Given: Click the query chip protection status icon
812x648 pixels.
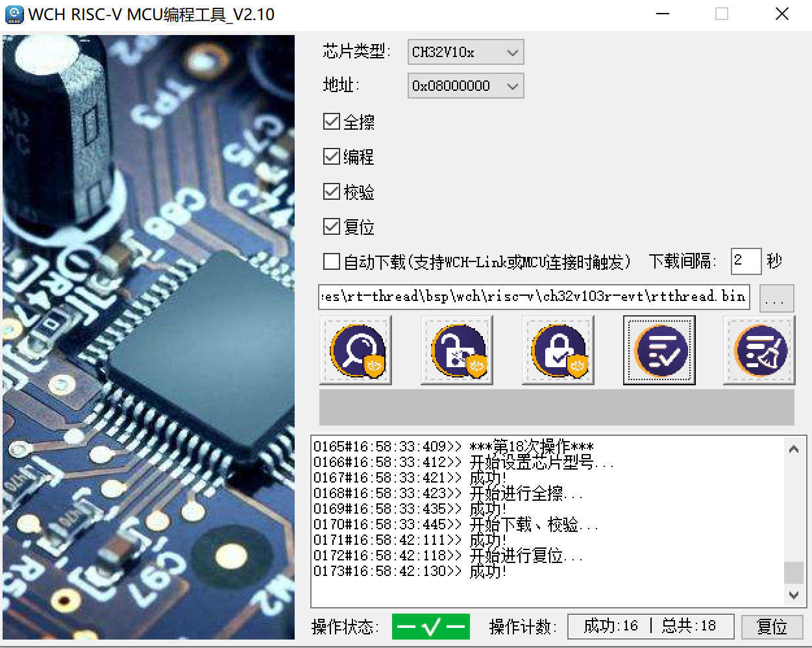Looking at the screenshot, I should tap(356, 350).
